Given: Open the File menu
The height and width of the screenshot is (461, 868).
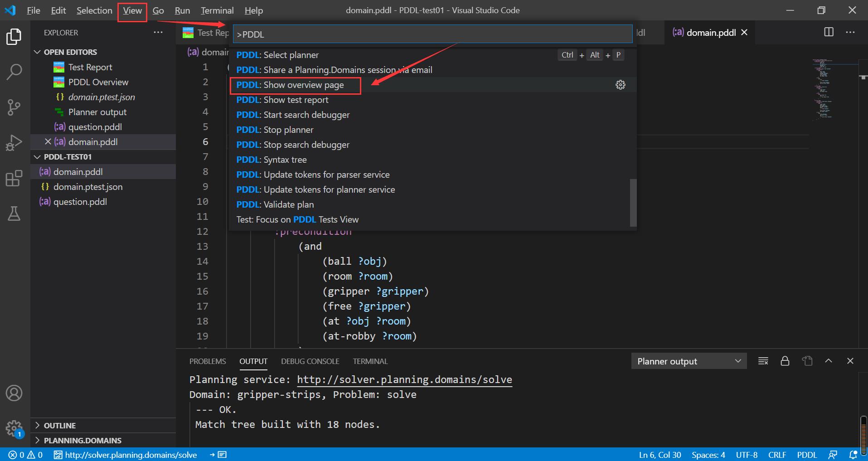Looking at the screenshot, I should point(34,10).
